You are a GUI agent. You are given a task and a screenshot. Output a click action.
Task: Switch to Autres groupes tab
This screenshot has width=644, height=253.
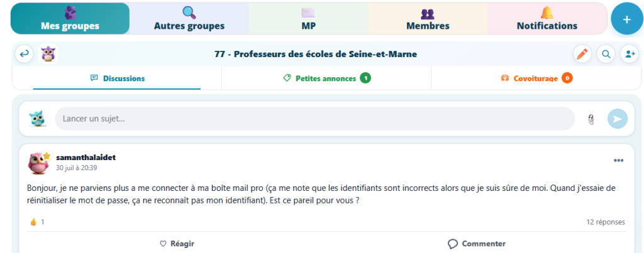pyautogui.click(x=189, y=19)
